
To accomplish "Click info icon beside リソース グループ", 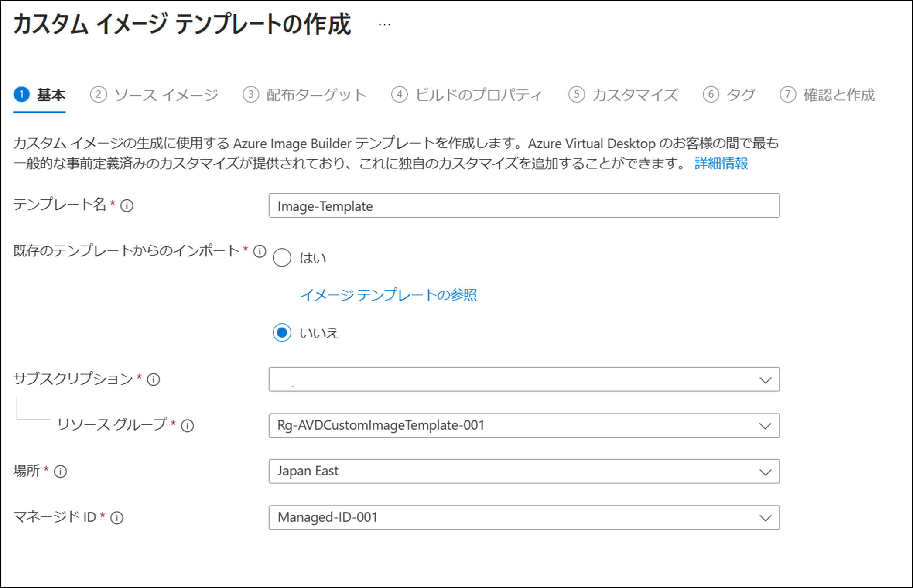I will pos(188,425).
